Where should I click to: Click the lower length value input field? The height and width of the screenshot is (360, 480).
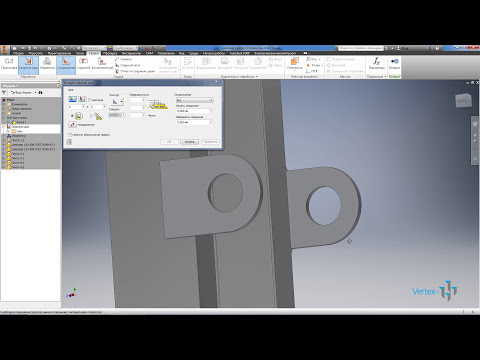pyautogui.click(x=194, y=122)
